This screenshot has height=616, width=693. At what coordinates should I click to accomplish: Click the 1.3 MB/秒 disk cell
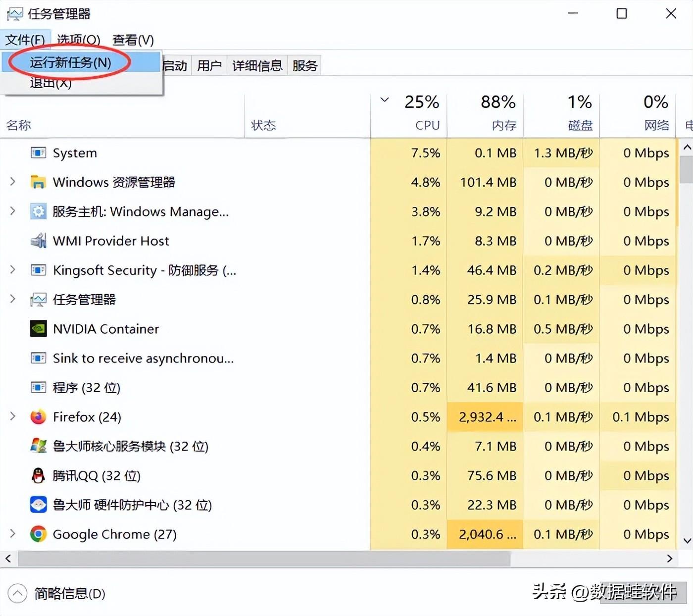[561, 153]
